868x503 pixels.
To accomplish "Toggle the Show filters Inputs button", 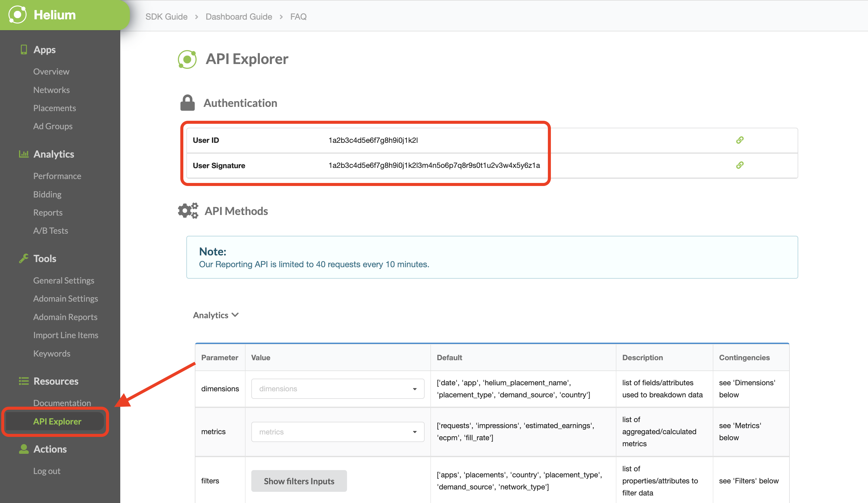I will click(299, 481).
